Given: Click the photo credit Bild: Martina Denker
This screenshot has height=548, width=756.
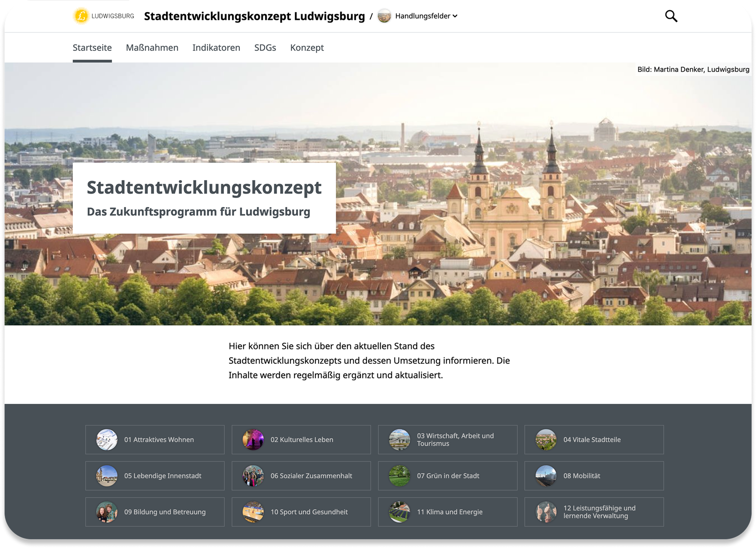Looking at the screenshot, I should tap(693, 69).
